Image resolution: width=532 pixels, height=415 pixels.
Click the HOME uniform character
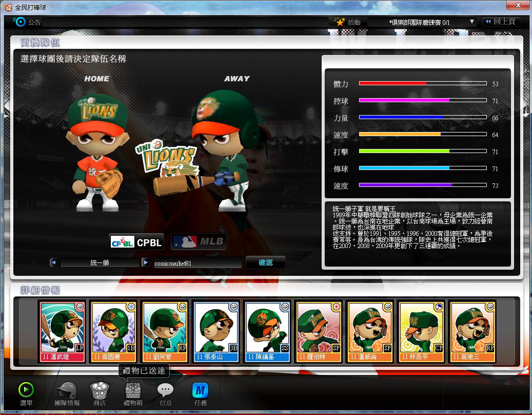(x=97, y=153)
